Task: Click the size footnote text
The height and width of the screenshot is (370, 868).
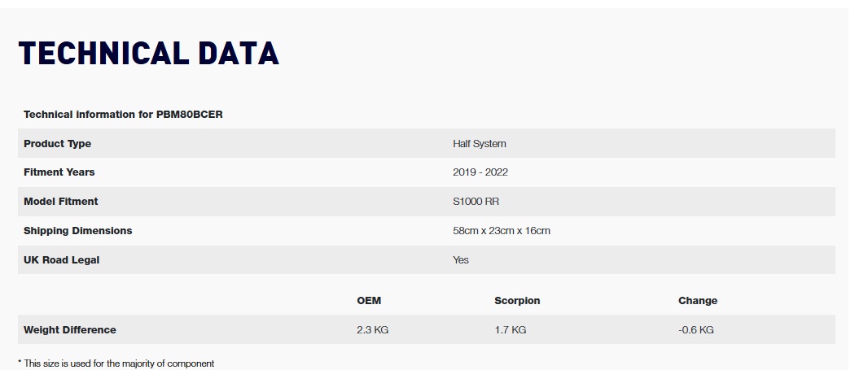Action: (116, 363)
